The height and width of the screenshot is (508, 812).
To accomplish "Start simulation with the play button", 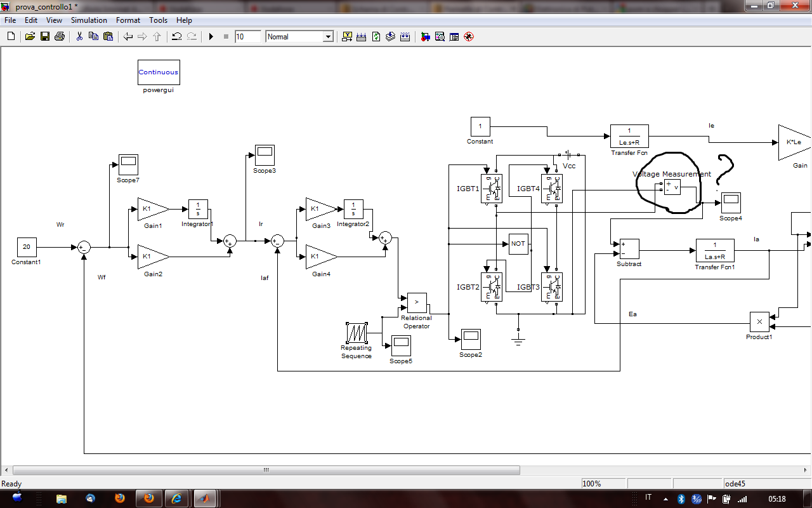I will tap(211, 37).
